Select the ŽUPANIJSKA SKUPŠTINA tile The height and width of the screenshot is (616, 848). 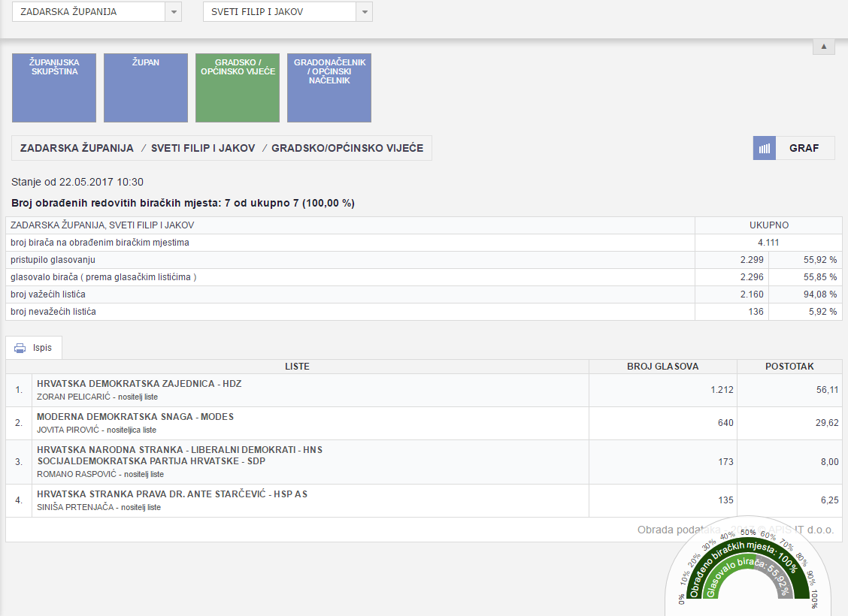[x=54, y=88]
